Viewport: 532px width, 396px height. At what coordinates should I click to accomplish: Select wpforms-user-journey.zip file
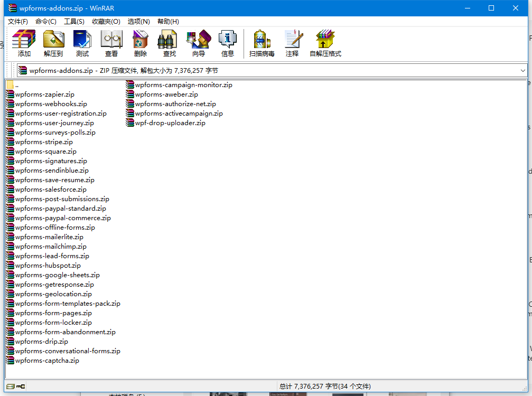[x=50, y=123]
